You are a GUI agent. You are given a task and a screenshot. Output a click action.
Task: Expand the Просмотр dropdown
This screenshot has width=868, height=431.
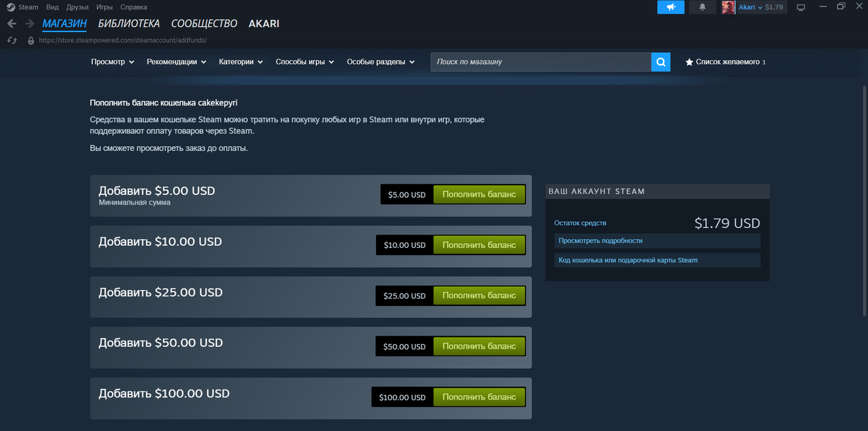click(113, 62)
